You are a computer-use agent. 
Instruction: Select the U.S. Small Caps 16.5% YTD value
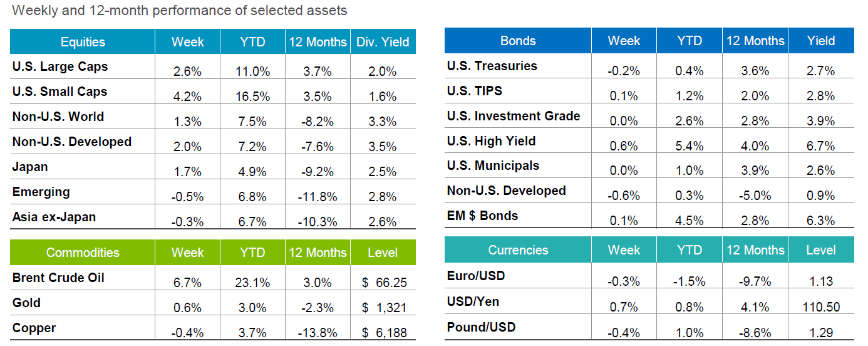(x=253, y=97)
